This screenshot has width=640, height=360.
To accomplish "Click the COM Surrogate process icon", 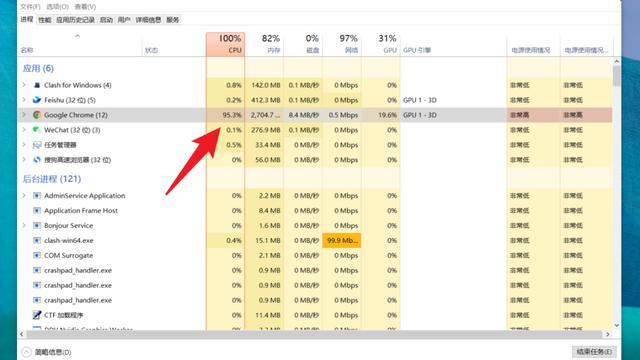I will (x=37, y=255).
